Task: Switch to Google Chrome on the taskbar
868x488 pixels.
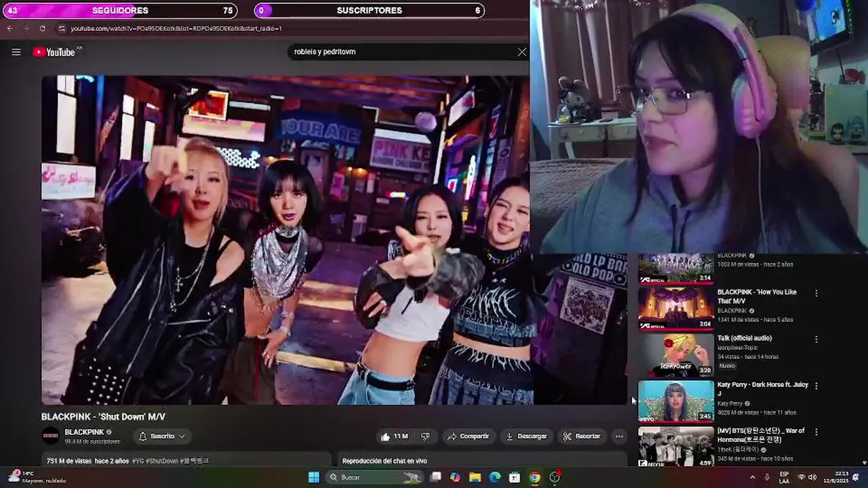Action: click(x=535, y=477)
